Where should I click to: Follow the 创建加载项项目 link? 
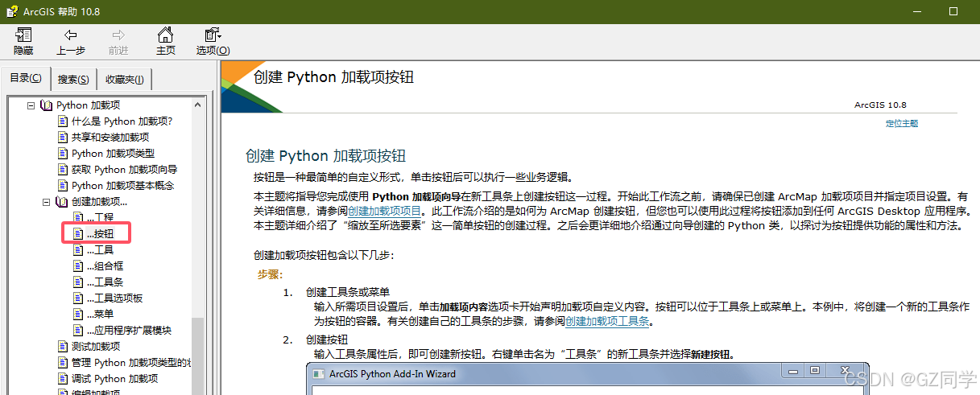(385, 211)
